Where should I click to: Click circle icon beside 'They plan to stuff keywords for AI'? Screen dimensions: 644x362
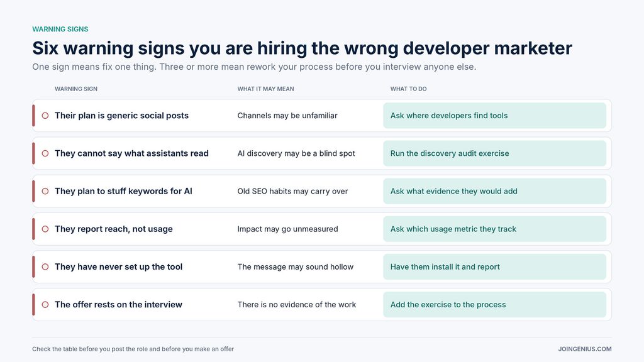pyautogui.click(x=45, y=191)
